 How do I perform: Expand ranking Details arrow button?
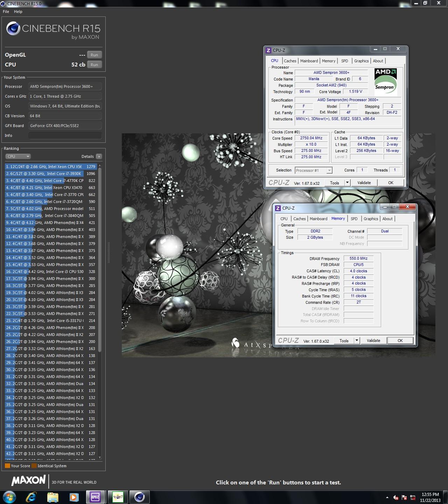99,156
